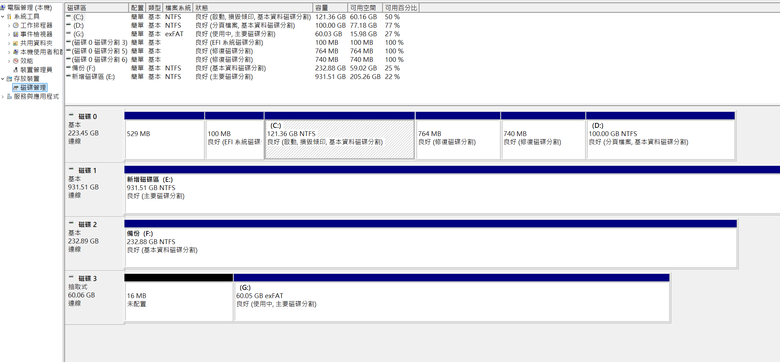
Task: Click volume icon of 磁碟分割 5 row
Action: coord(68,51)
